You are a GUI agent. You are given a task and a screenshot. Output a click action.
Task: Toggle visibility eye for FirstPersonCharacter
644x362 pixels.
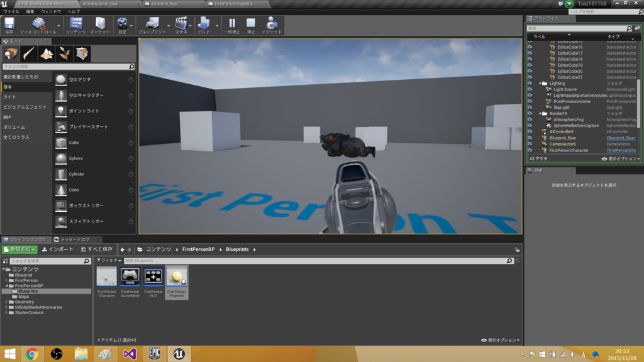(530, 150)
